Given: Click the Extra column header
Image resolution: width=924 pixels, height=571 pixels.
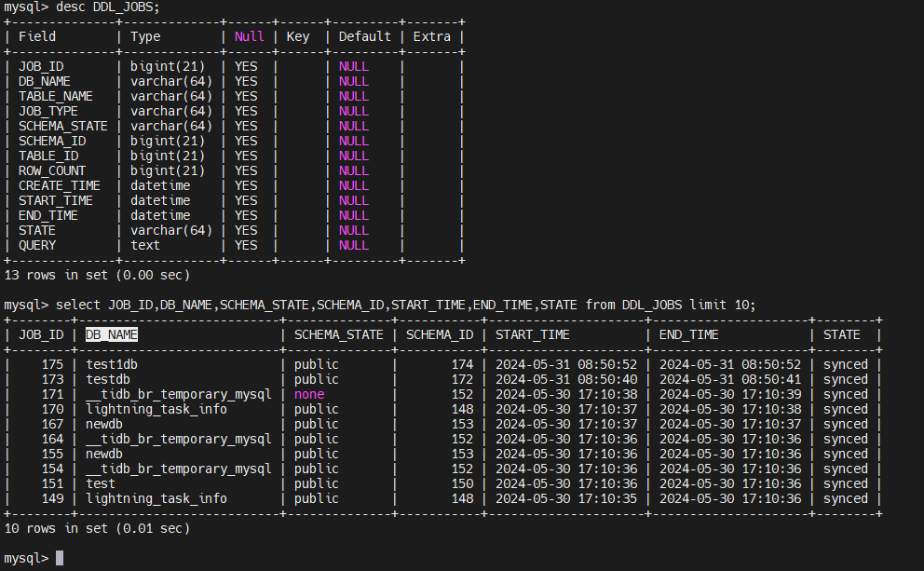Looking at the screenshot, I should (432, 36).
